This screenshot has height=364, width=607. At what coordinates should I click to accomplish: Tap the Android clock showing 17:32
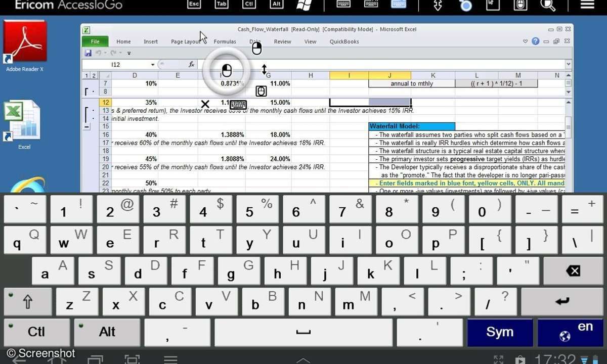556,358
